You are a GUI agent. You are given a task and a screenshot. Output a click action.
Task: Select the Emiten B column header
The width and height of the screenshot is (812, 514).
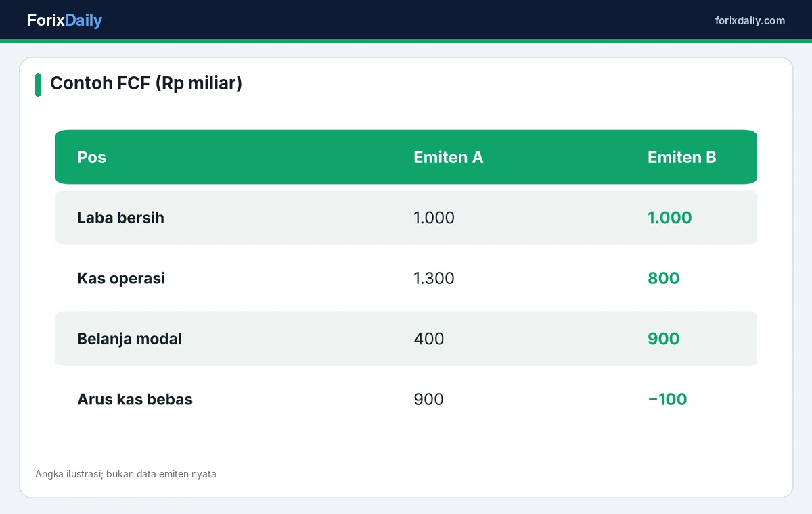(681, 157)
